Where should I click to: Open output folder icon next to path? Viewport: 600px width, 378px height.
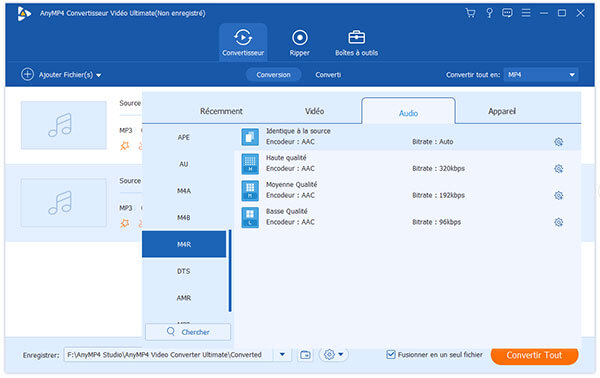305,355
